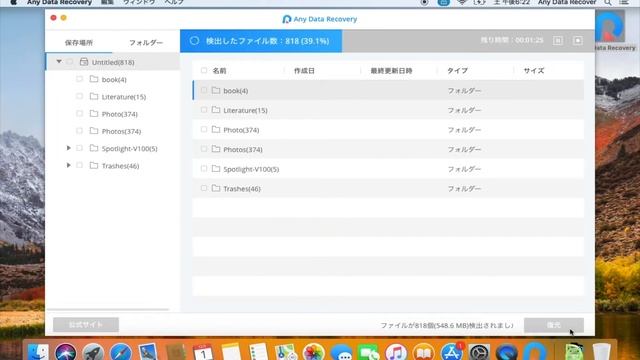Click the 公式サイト button
The image size is (640, 360).
86,325
